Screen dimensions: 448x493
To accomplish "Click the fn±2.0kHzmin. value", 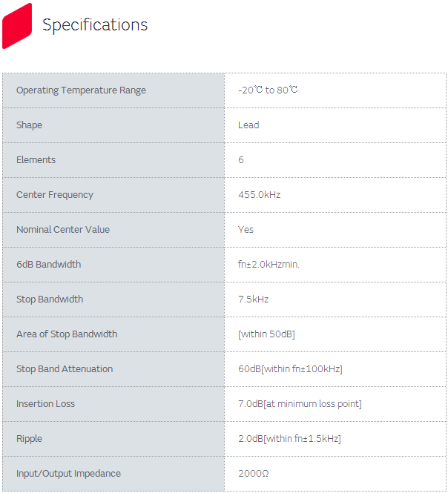I will click(x=269, y=265).
